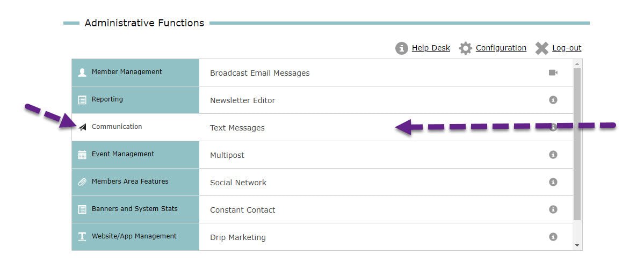Image resolution: width=644 pixels, height=276 pixels.
Task: Open Members Area Features category
Action: click(x=135, y=182)
